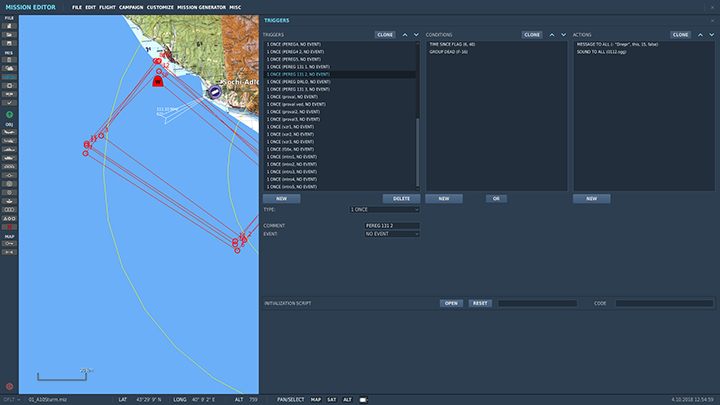This screenshot has width=720, height=405.
Task: Open the MISSION GENERATOR menu
Action: (x=203, y=7)
